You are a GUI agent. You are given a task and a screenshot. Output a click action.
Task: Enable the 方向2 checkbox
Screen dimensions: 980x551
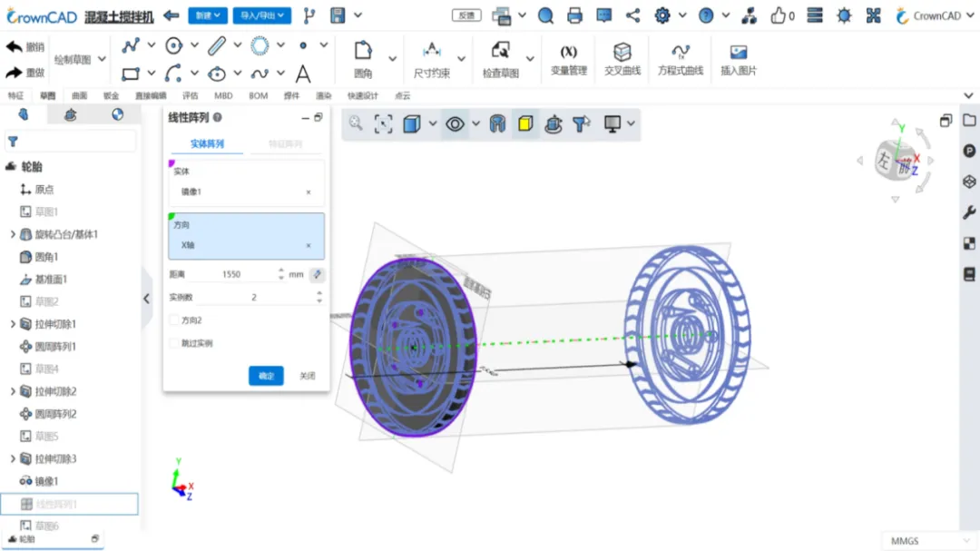click(x=174, y=320)
